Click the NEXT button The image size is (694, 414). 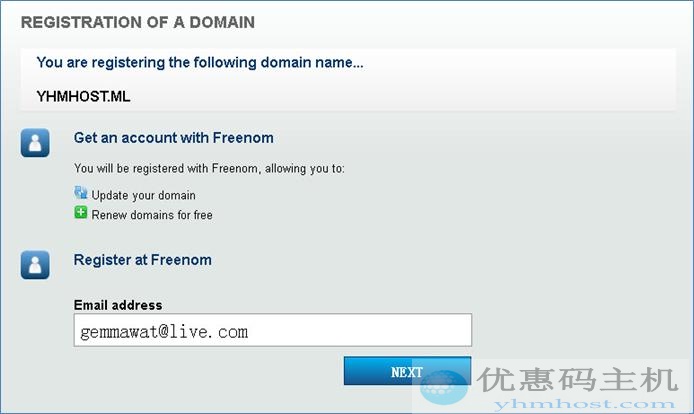pos(407,371)
